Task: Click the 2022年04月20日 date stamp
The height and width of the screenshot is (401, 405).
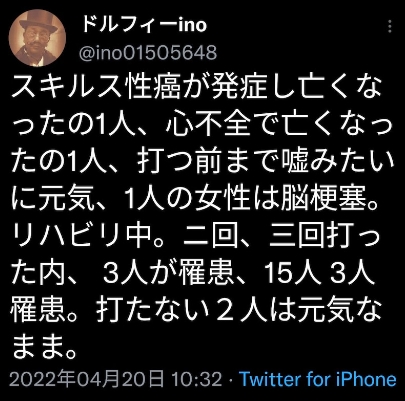Action: [87, 379]
